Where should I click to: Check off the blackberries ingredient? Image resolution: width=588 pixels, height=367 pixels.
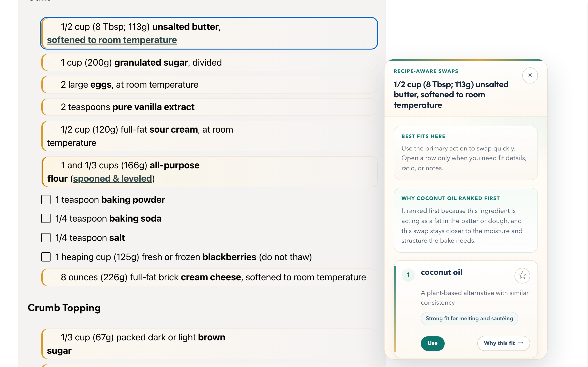[x=45, y=257]
